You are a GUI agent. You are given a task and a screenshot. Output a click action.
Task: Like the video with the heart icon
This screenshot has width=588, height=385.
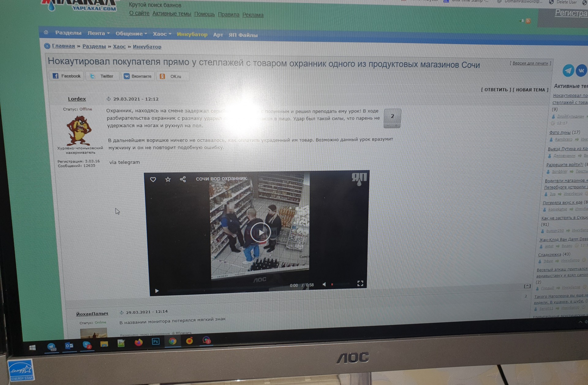coord(153,179)
